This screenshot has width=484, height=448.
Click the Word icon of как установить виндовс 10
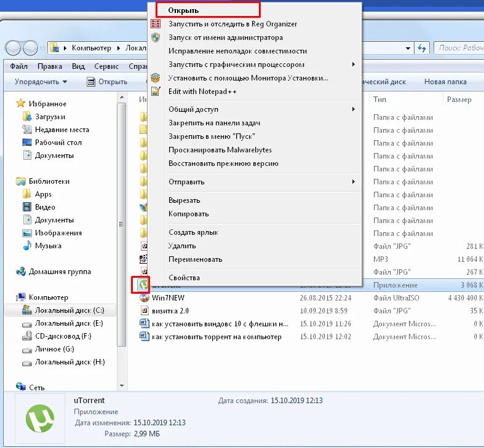click(x=144, y=323)
